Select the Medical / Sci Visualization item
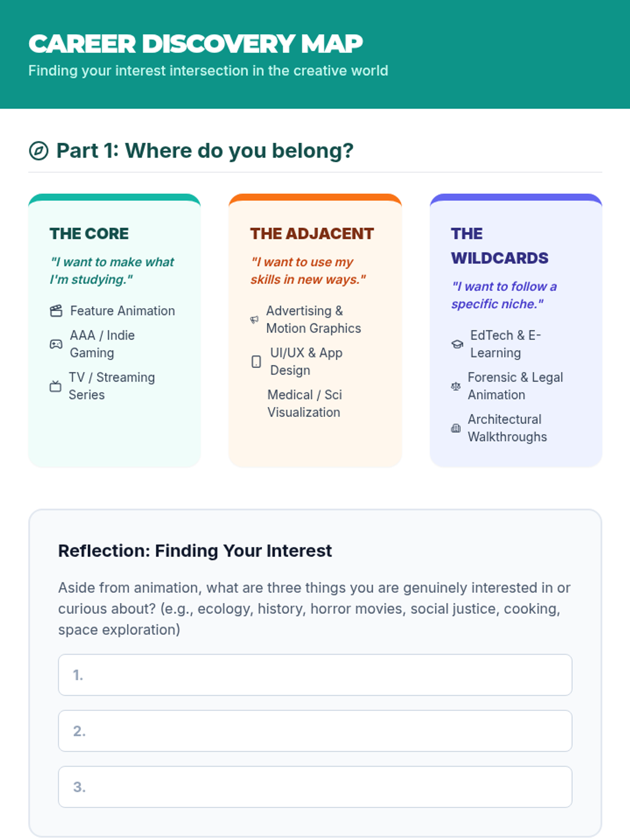The width and height of the screenshot is (630, 840). 304,403
